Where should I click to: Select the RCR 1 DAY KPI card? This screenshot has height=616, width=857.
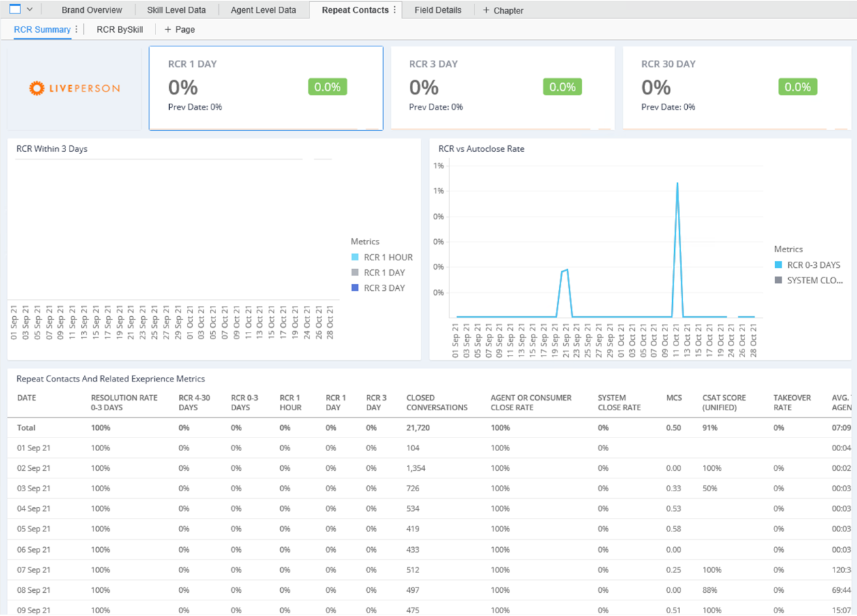click(266, 88)
